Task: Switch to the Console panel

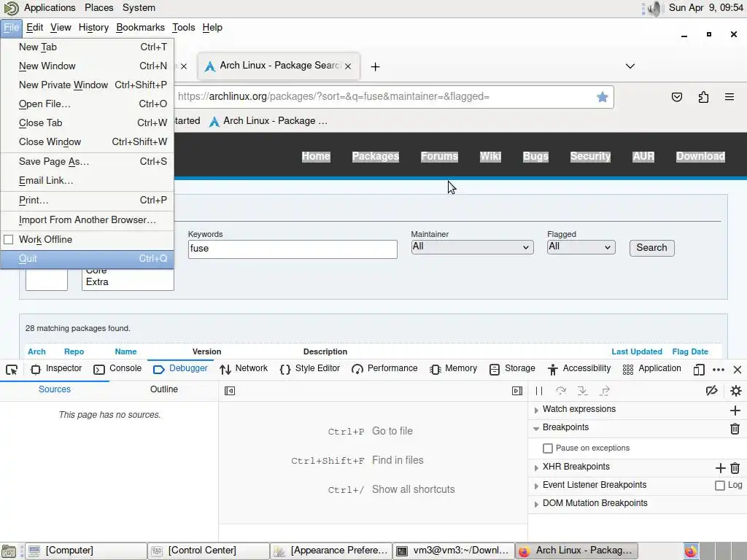Action: point(117,368)
